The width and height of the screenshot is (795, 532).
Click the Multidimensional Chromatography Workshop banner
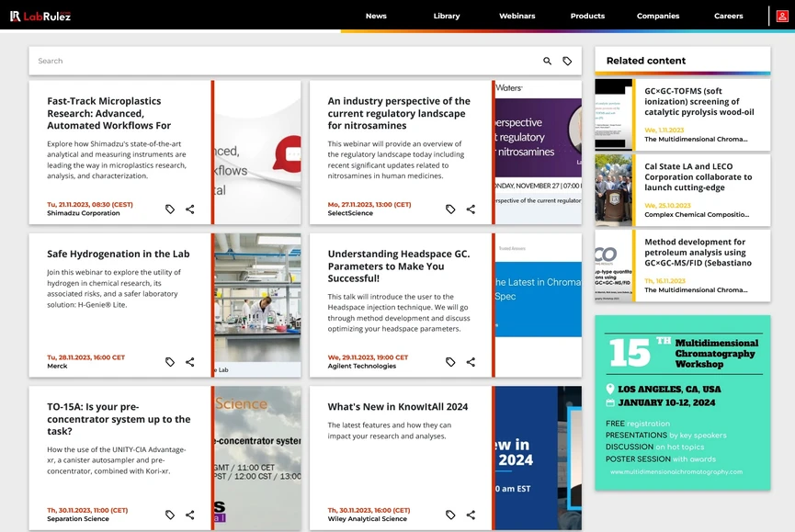coord(683,402)
